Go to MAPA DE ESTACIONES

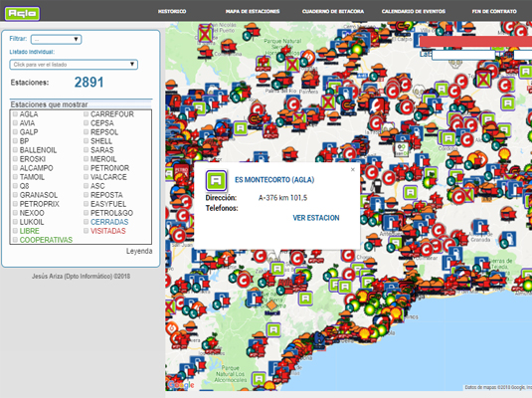pos(253,12)
